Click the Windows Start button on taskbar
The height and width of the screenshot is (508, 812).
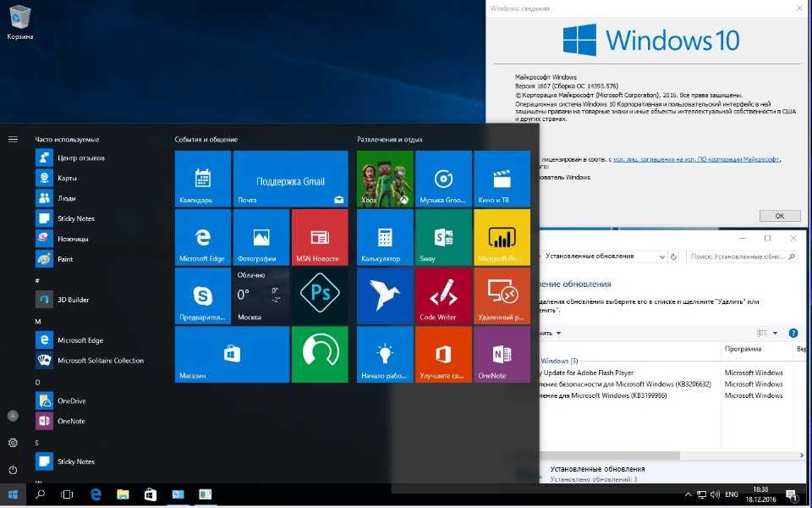[13, 494]
